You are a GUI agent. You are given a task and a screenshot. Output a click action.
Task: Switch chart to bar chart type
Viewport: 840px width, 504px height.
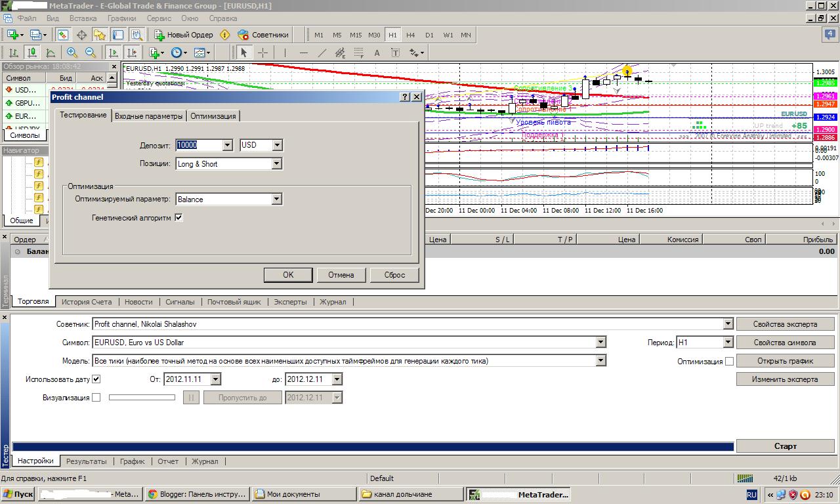13,52
